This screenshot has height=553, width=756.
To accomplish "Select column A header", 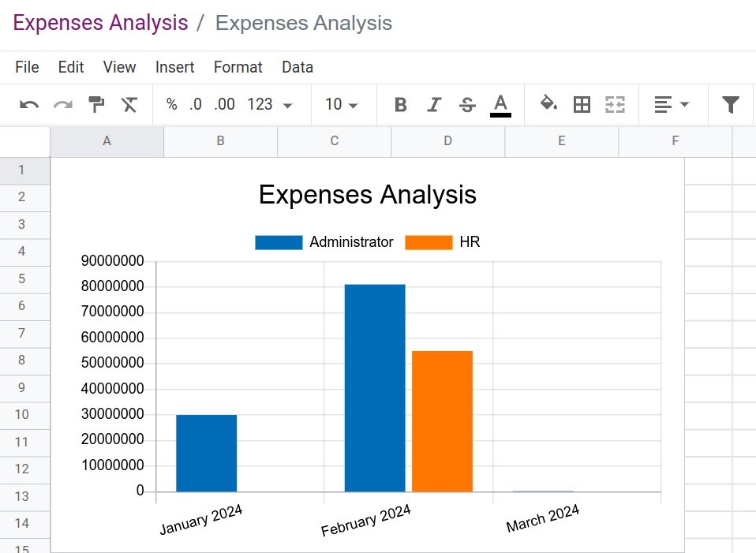I will pos(107,141).
